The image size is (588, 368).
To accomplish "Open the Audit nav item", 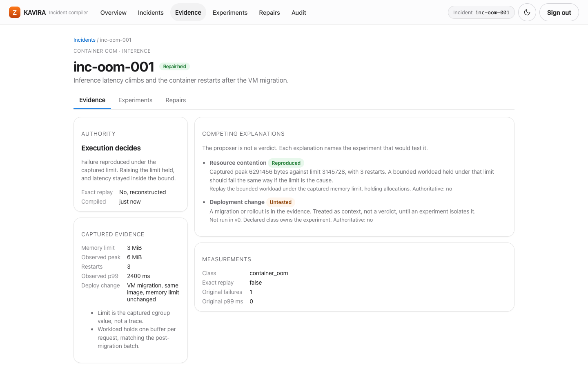I will [299, 12].
